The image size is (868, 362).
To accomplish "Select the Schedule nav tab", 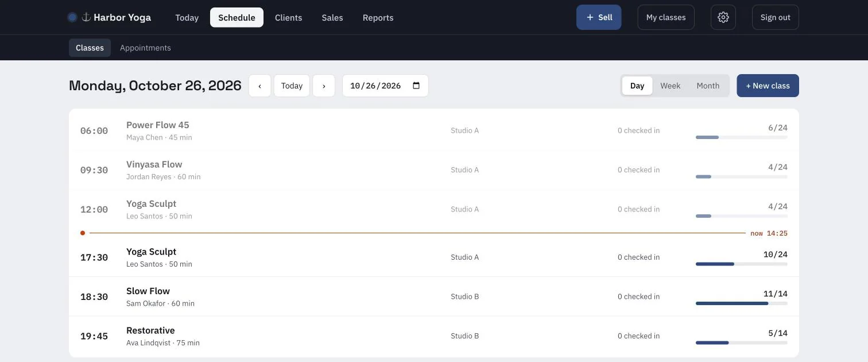I will 237,17.
